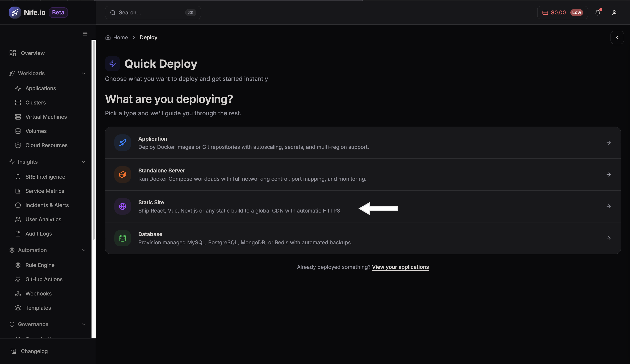Click the Nife.io rocket logo
Image resolution: width=630 pixels, height=364 pixels.
15,12
